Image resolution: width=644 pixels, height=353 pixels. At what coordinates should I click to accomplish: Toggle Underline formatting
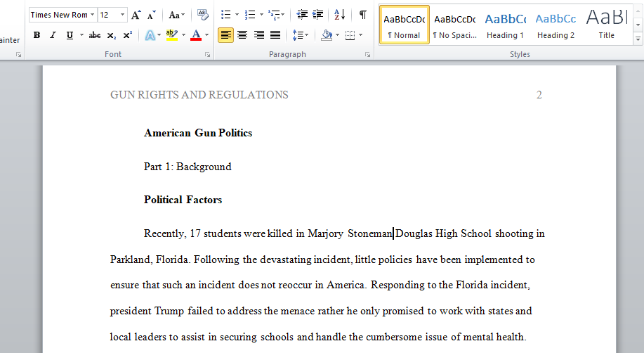(x=70, y=35)
